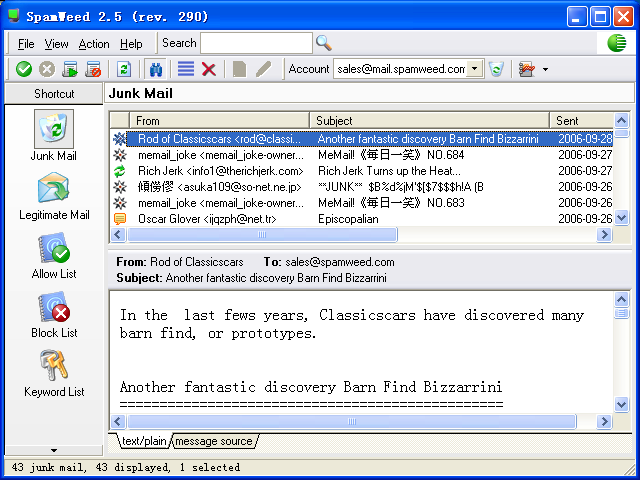Screen dimensions: 640x480
Task: Open the View menu
Action: coord(57,44)
